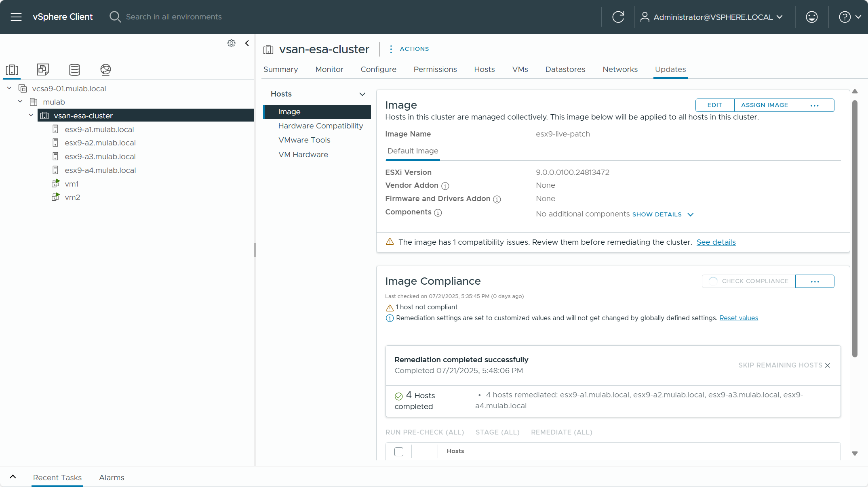Select all hosts checkbox in table header
This screenshot has width=868, height=487.
(399, 451)
